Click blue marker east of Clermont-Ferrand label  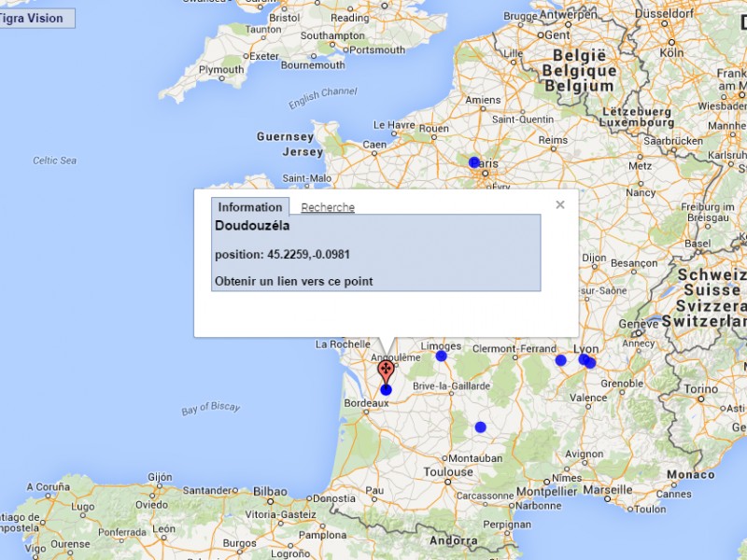point(560,360)
